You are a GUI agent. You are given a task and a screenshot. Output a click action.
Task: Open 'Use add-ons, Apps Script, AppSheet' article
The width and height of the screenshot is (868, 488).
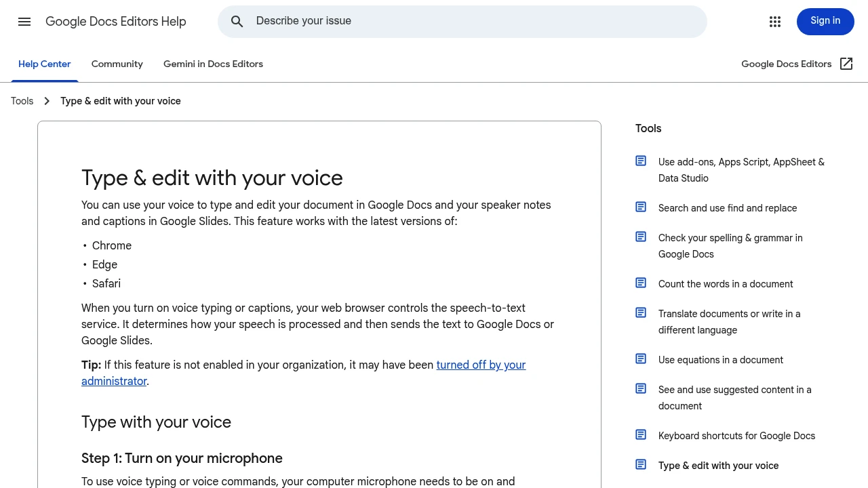coord(741,170)
